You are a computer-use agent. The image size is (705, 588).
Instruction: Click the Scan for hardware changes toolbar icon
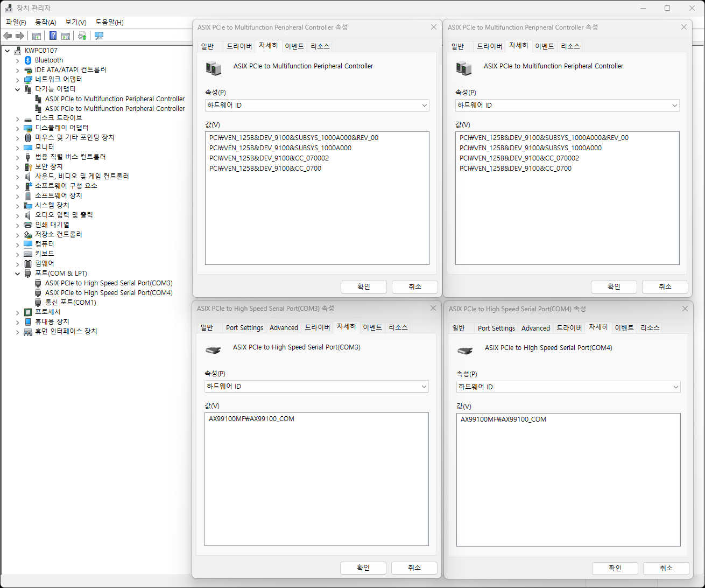[99, 36]
